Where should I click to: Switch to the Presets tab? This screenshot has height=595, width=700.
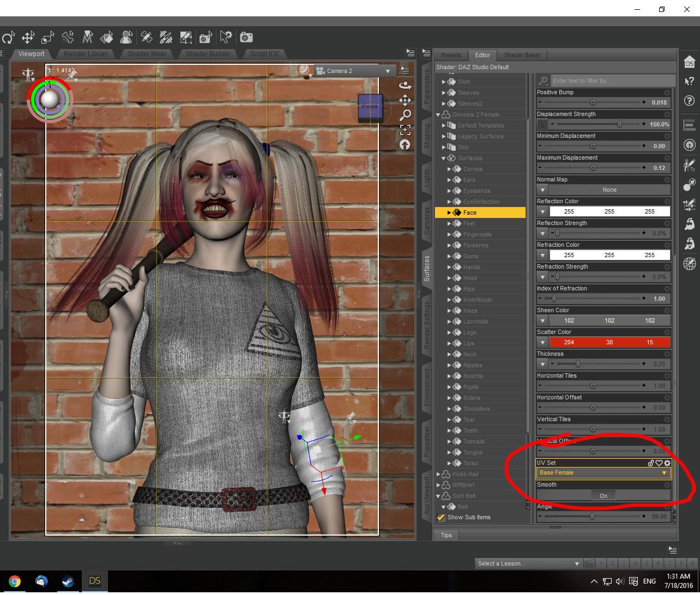coord(451,55)
